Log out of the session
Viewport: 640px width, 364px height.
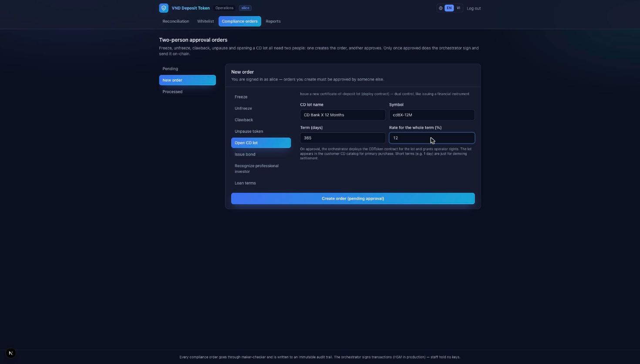tap(474, 8)
